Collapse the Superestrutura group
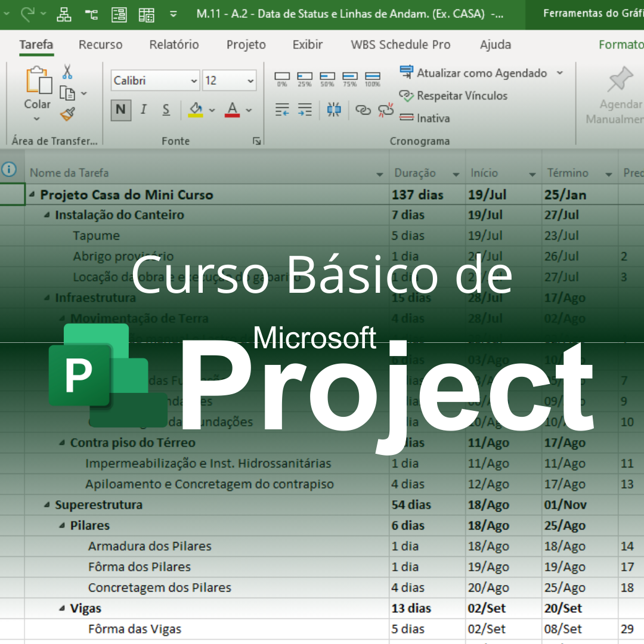The image size is (644, 644). [47, 505]
